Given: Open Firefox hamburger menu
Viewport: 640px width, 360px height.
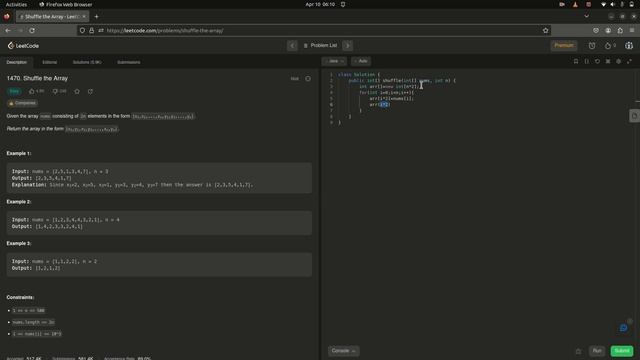Looking at the screenshot, I should tap(632, 31).
